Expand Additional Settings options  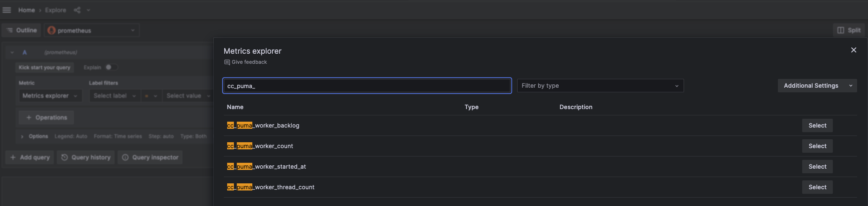click(817, 86)
